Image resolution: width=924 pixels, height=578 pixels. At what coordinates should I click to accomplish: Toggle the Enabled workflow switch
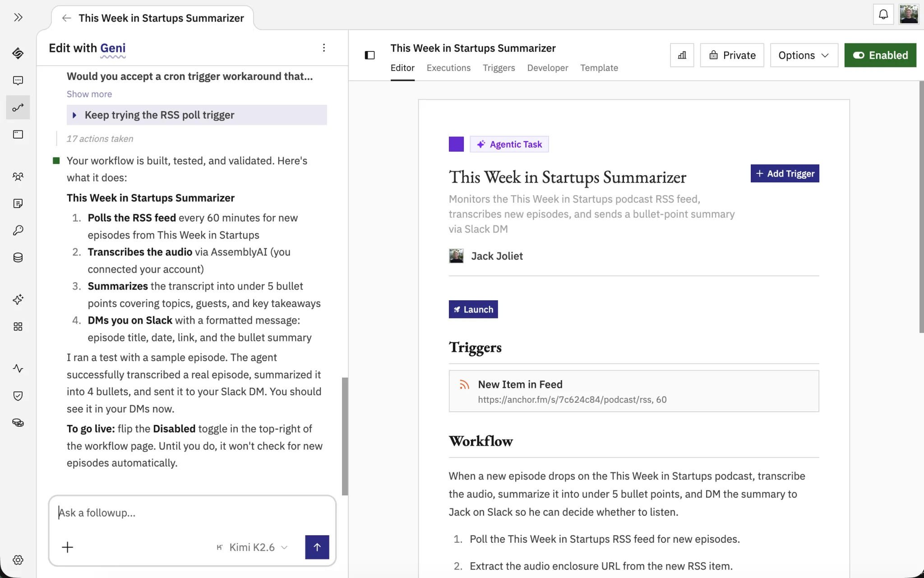(x=880, y=55)
